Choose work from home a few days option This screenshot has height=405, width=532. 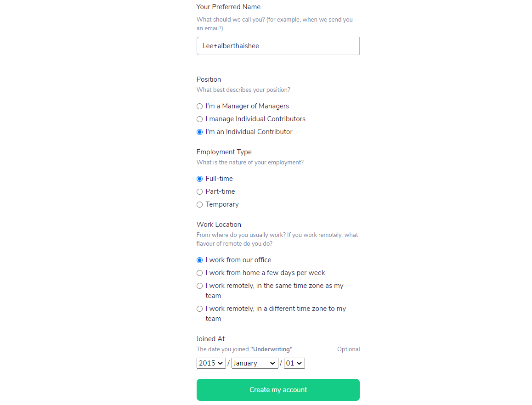[x=199, y=273]
